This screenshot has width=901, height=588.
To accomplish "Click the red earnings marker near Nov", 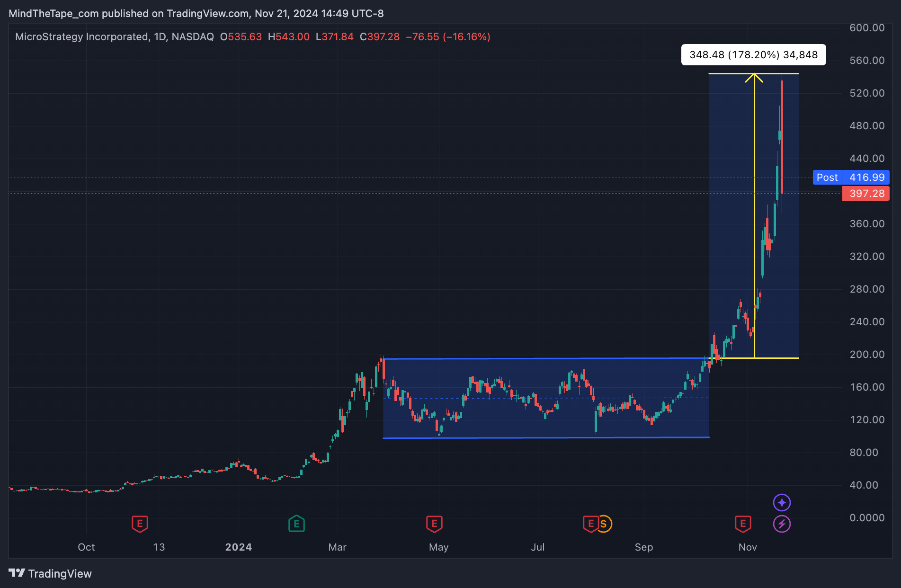I will click(743, 524).
